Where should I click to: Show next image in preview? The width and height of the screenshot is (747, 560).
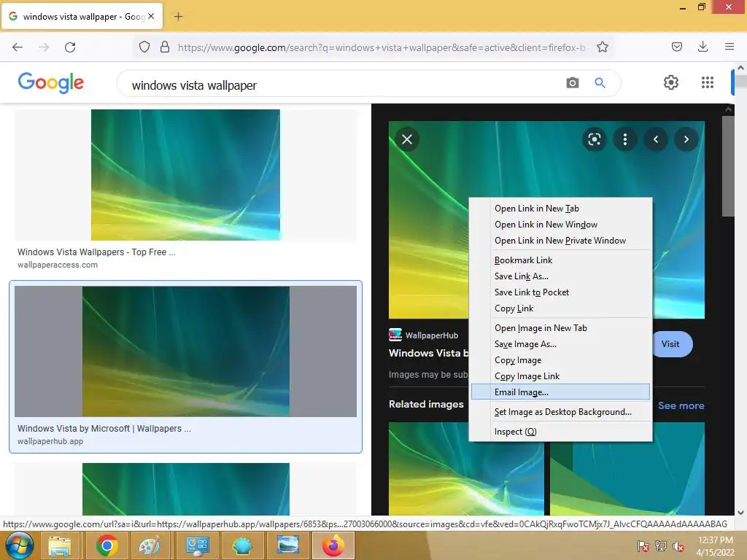coord(686,139)
